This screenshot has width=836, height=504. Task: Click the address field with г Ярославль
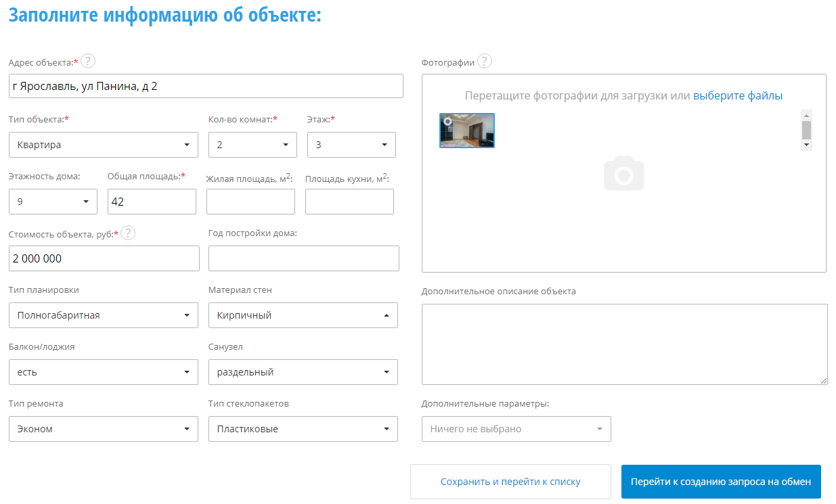pos(206,86)
